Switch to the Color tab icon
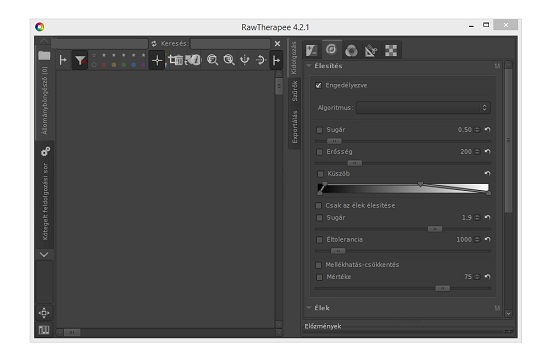The width and height of the screenshot is (550, 364). [x=351, y=50]
